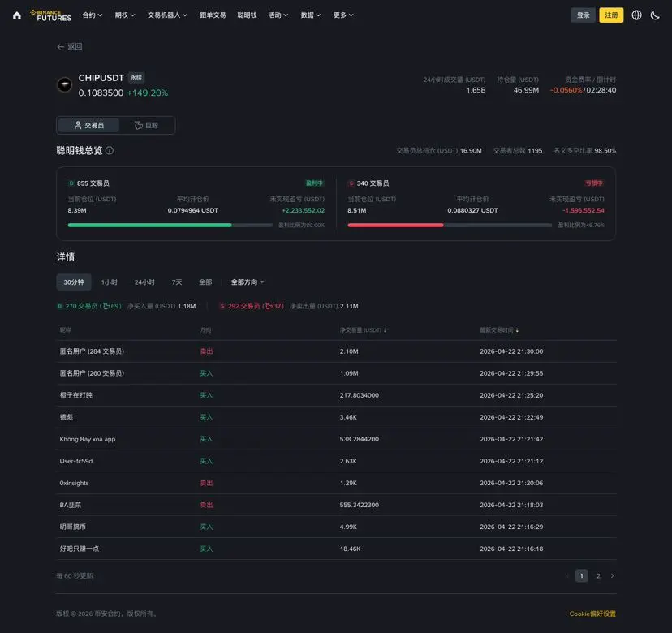Open trader Không Bay xoá app
The height and width of the screenshot is (633, 672).
tap(88, 439)
